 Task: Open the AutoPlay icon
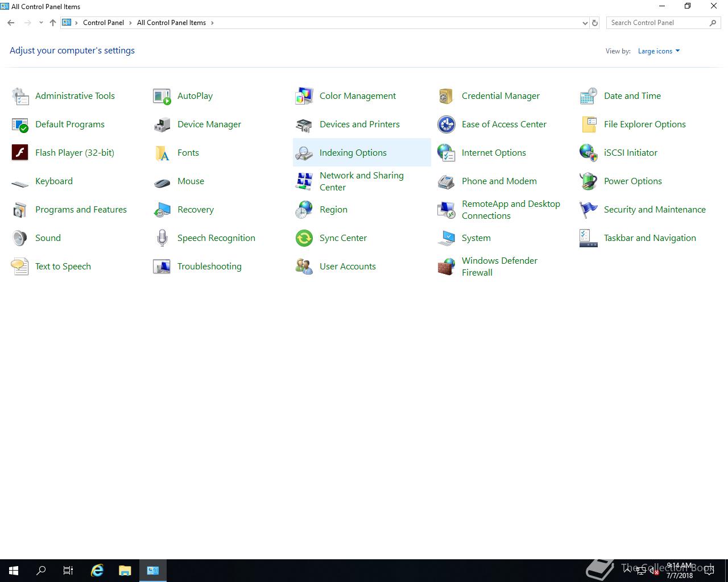tap(162, 96)
